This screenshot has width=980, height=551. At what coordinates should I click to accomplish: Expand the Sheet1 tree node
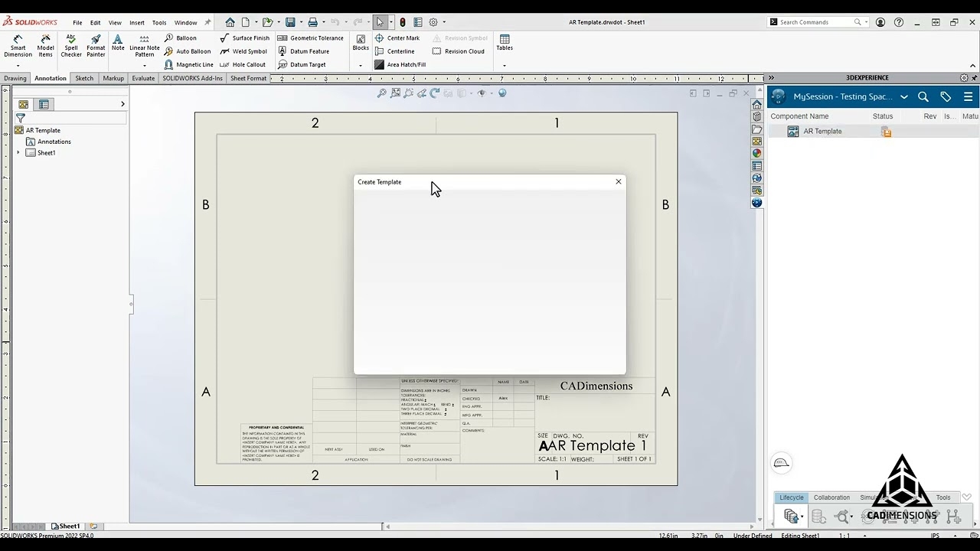18,153
